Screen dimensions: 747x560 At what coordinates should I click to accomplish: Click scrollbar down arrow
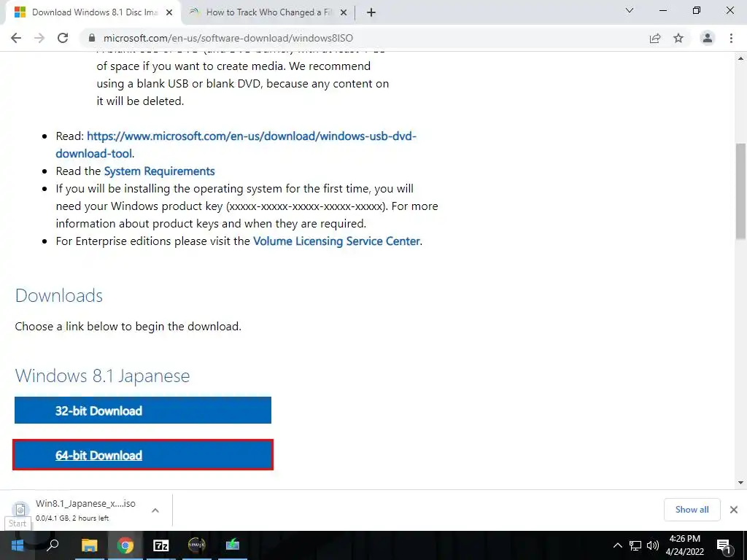pos(740,483)
